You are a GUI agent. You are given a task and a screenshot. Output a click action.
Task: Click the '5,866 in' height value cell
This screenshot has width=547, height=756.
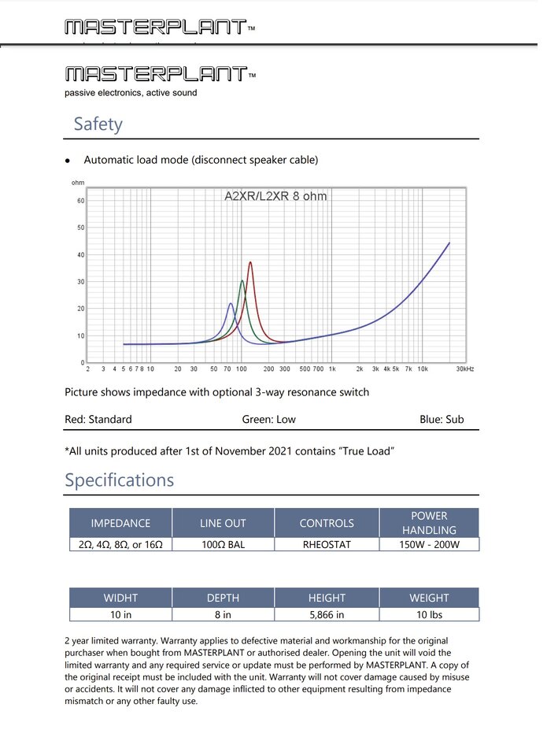[327, 614]
